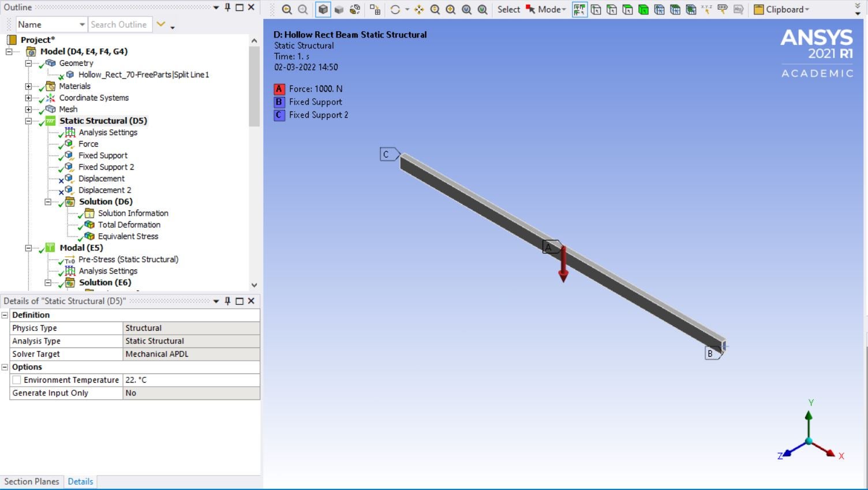Open the Total Deformation result
868x490 pixels.
[x=129, y=225]
